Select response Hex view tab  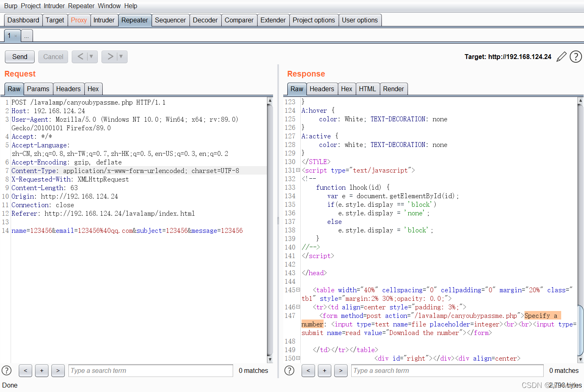[x=347, y=89]
